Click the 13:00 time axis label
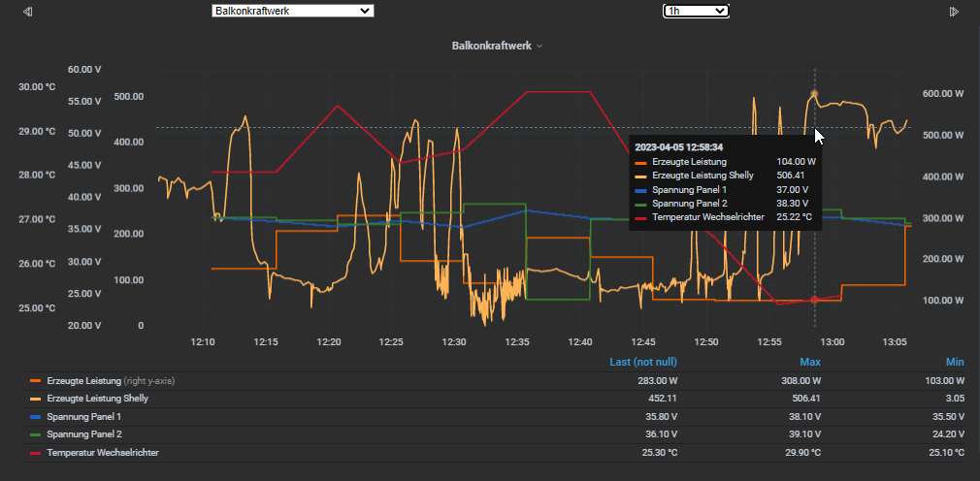This screenshot has width=980, height=481. [x=832, y=341]
